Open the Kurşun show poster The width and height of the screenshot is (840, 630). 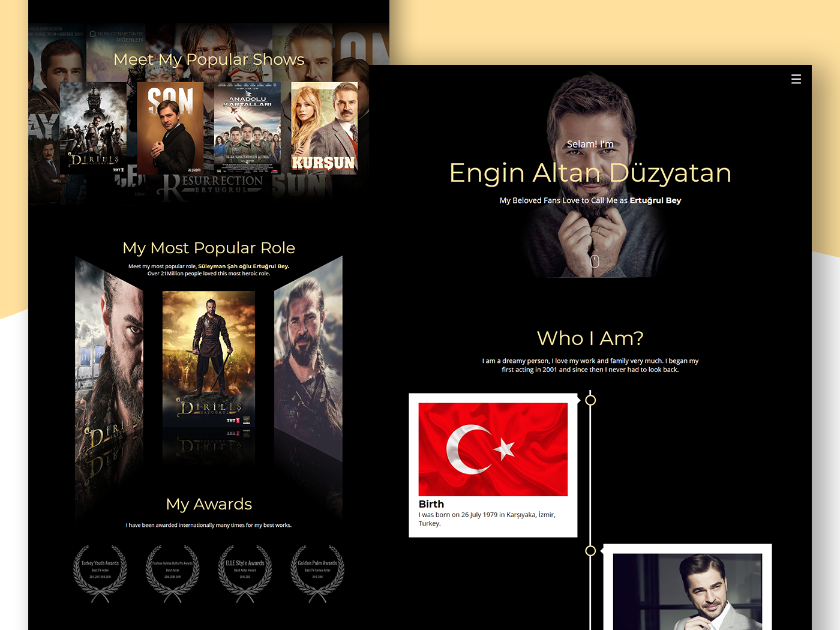pyautogui.click(x=324, y=128)
